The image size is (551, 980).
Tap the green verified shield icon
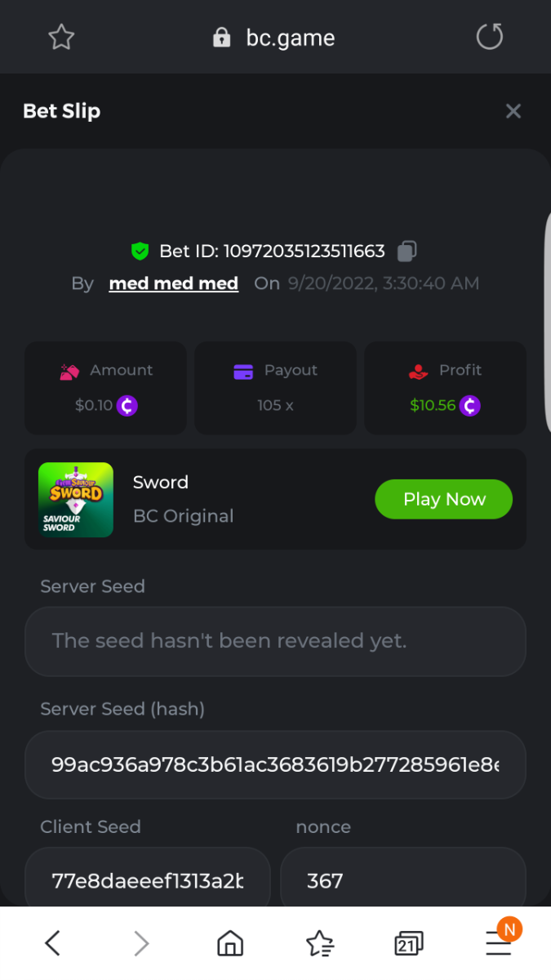(140, 251)
